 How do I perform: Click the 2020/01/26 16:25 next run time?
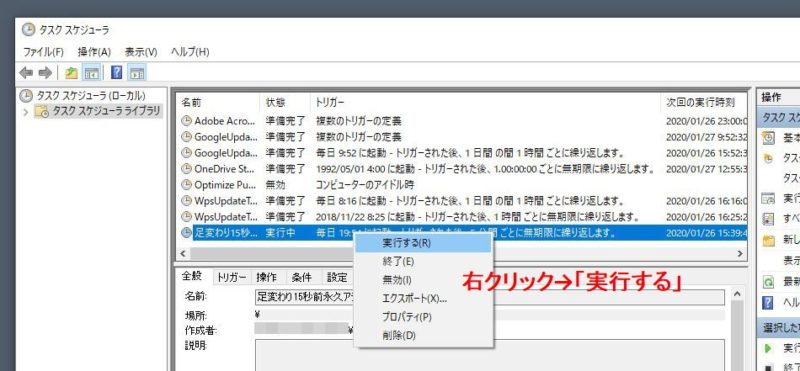coord(706,216)
